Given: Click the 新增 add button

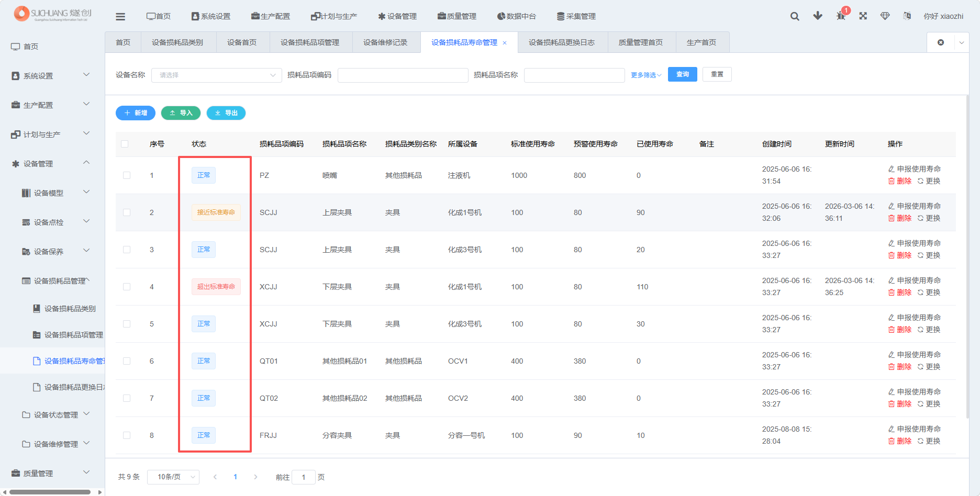Looking at the screenshot, I should tap(136, 113).
